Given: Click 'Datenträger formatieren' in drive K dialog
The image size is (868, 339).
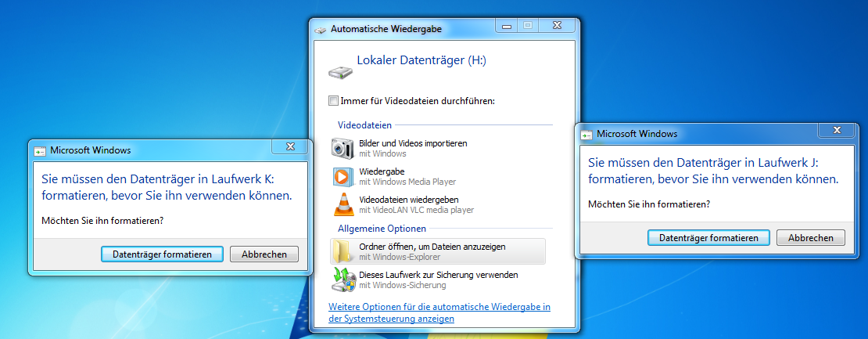Looking at the screenshot, I should 162,254.
